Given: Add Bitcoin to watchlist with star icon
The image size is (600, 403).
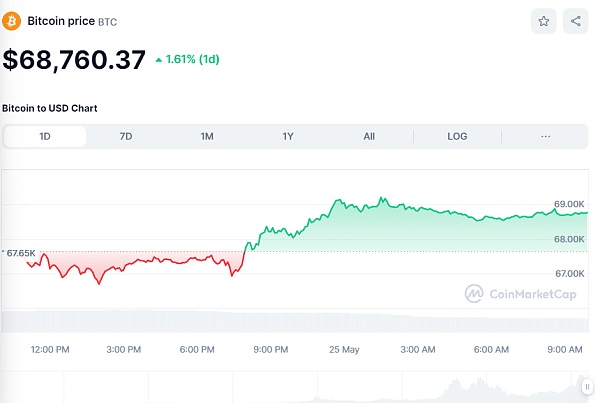Looking at the screenshot, I should point(544,20).
